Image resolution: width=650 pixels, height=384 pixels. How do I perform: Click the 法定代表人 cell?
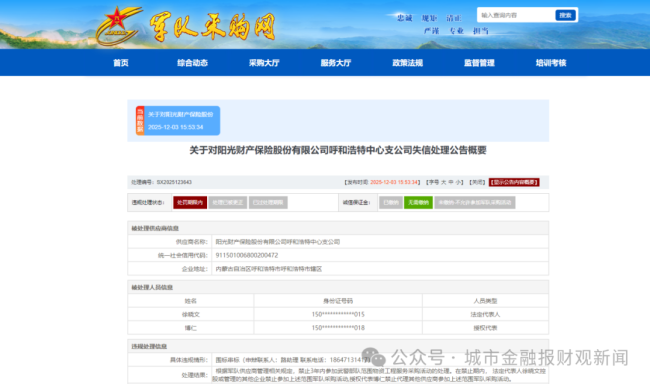click(485, 314)
